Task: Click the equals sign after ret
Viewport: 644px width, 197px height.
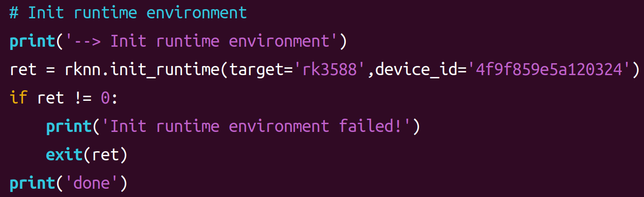Action: (x=50, y=70)
